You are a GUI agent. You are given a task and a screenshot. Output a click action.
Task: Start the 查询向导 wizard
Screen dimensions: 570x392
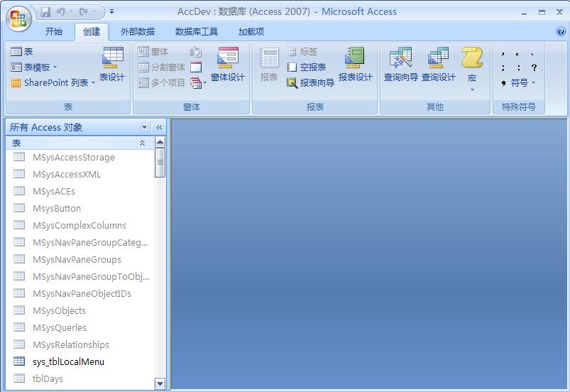[x=401, y=64]
